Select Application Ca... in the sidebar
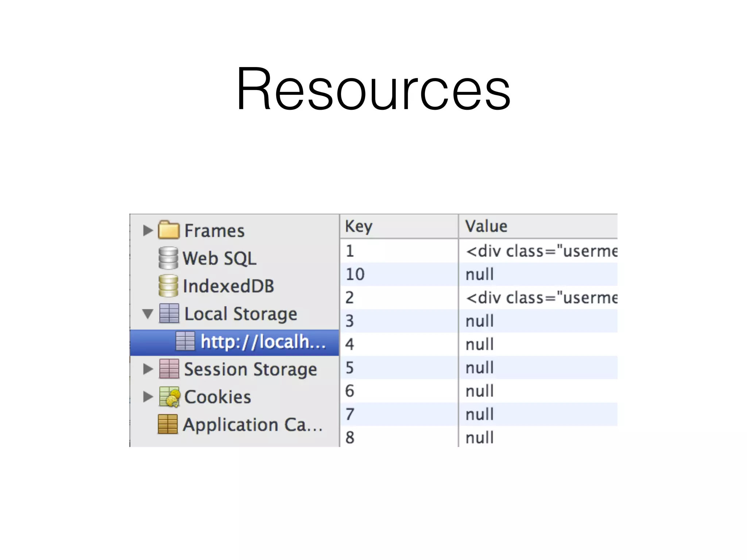The width and height of the screenshot is (747, 560). pos(253,425)
